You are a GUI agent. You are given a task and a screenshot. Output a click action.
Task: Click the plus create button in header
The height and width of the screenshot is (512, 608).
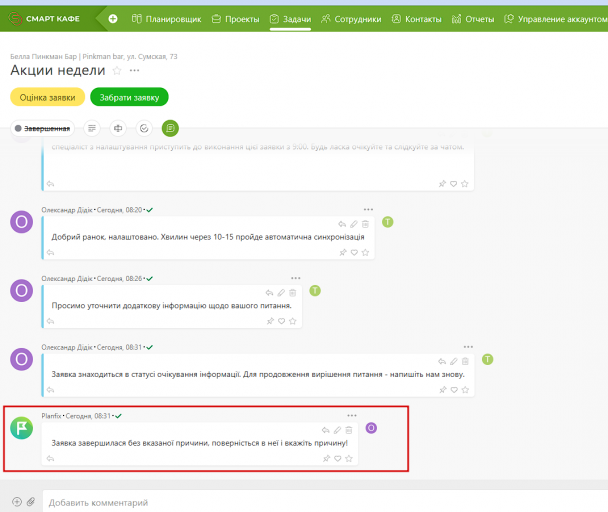pos(113,19)
